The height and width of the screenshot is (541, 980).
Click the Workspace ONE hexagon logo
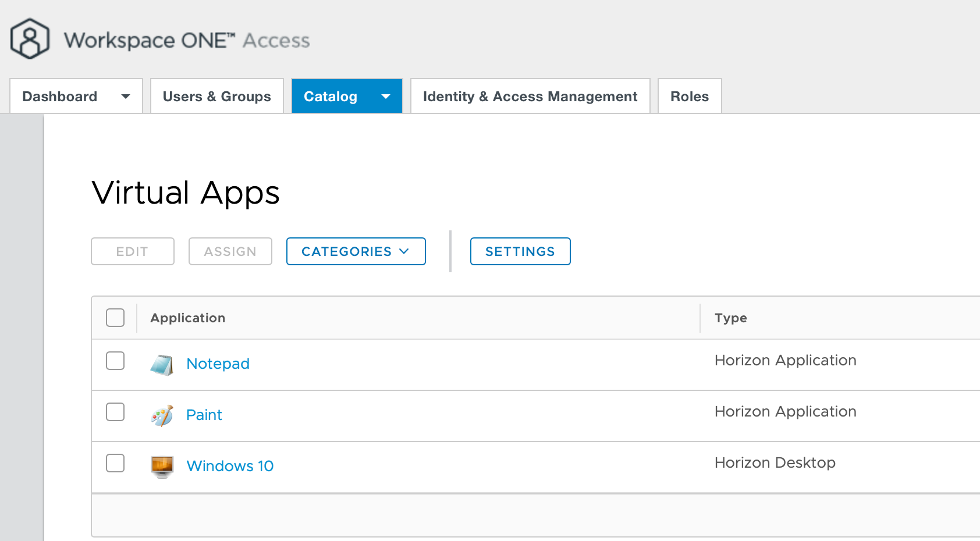pos(30,39)
